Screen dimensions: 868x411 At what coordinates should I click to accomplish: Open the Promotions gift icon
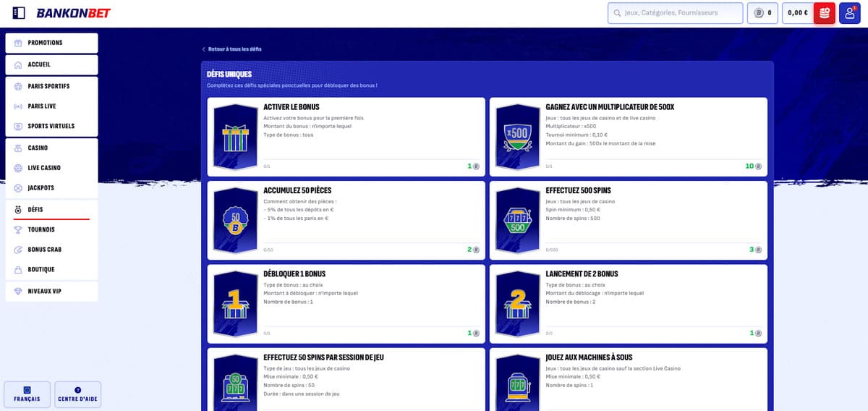[18, 43]
